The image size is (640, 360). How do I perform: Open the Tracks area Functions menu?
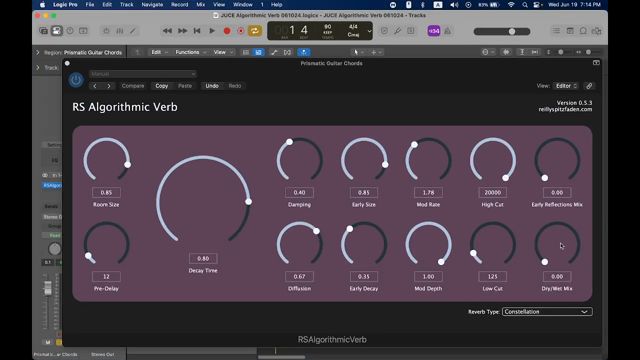point(191,52)
